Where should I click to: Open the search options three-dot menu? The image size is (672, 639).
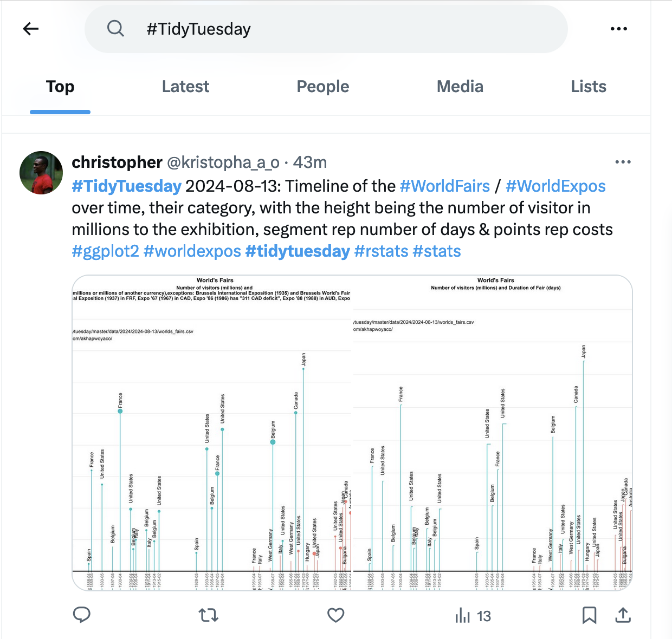pos(618,29)
